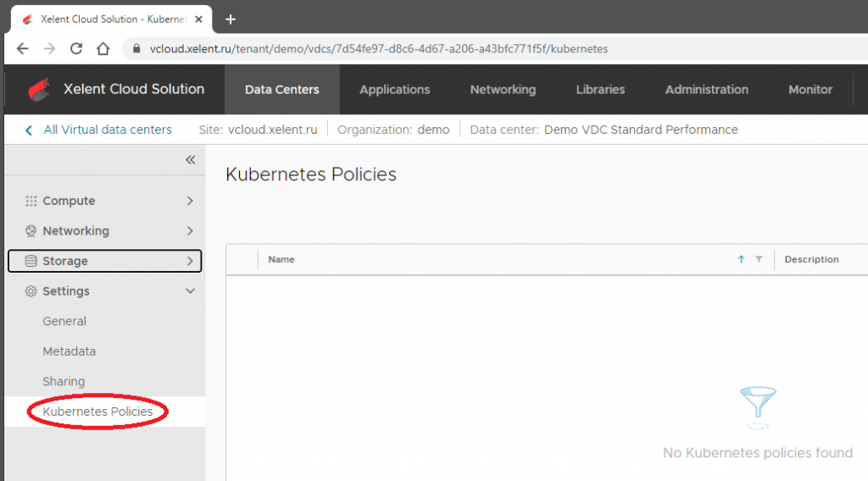This screenshot has height=481, width=868.
Task: Click the Storage sidebar label
Action: click(65, 261)
